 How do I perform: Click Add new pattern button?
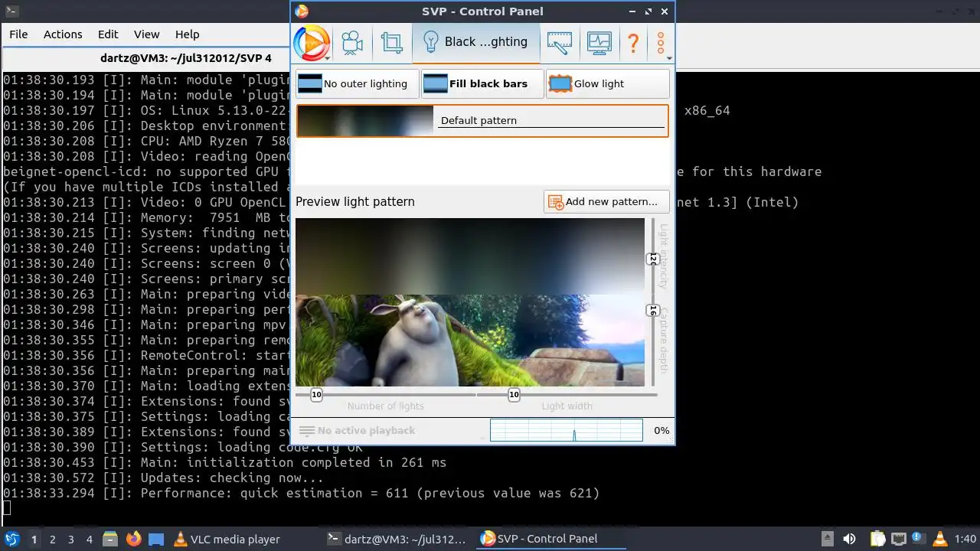(606, 202)
